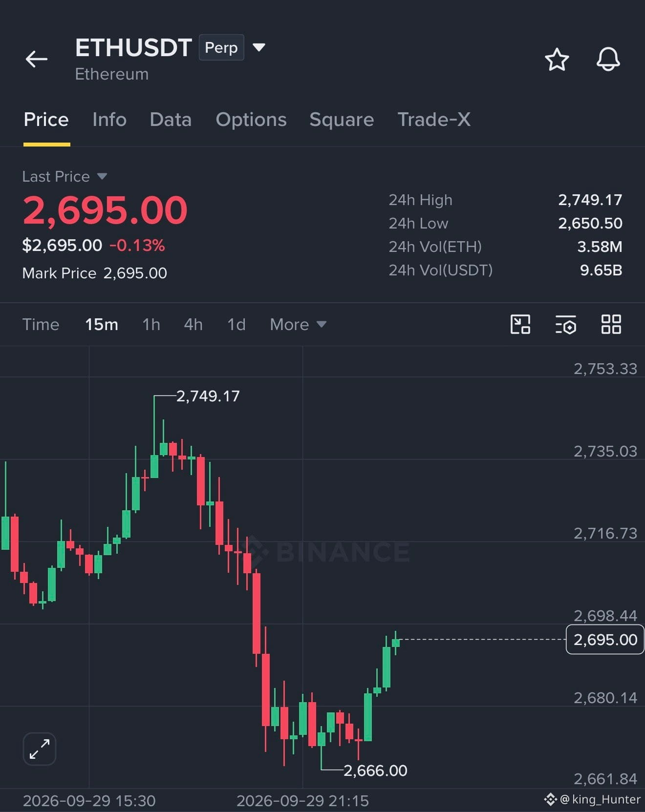Expand the Last Price dropdown
Screen dimensions: 645x812
102,176
